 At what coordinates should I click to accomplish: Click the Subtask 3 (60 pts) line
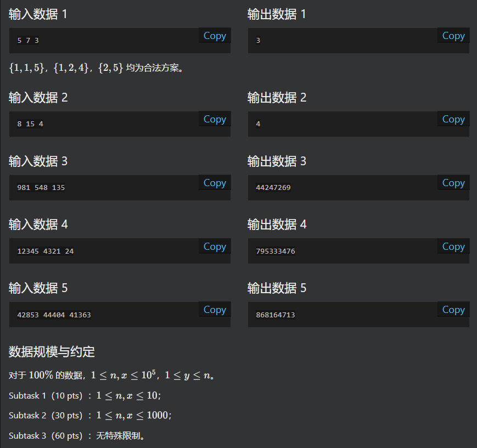click(x=77, y=436)
